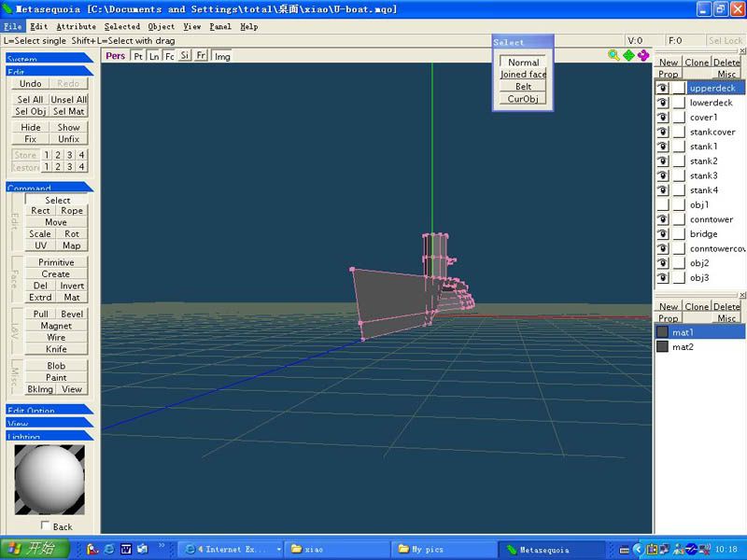The image size is (747, 560).
Task: Select the Knife command
Action: (56, 349)
